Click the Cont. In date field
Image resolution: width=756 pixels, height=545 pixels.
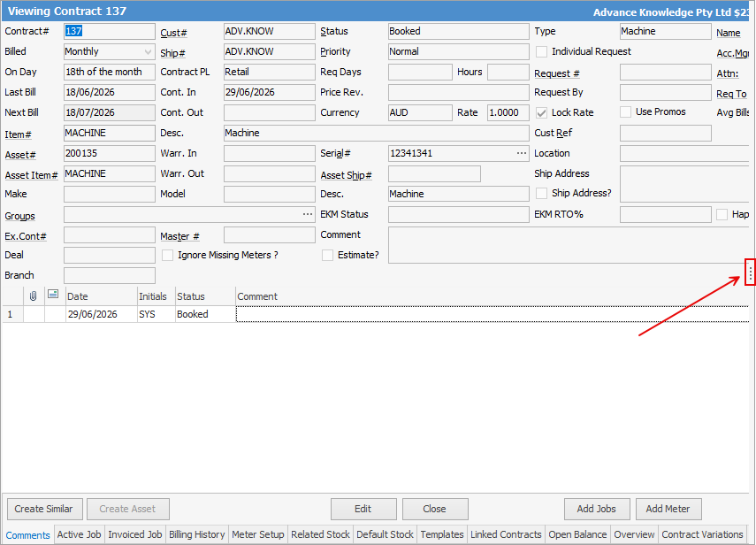coord(270,92)
